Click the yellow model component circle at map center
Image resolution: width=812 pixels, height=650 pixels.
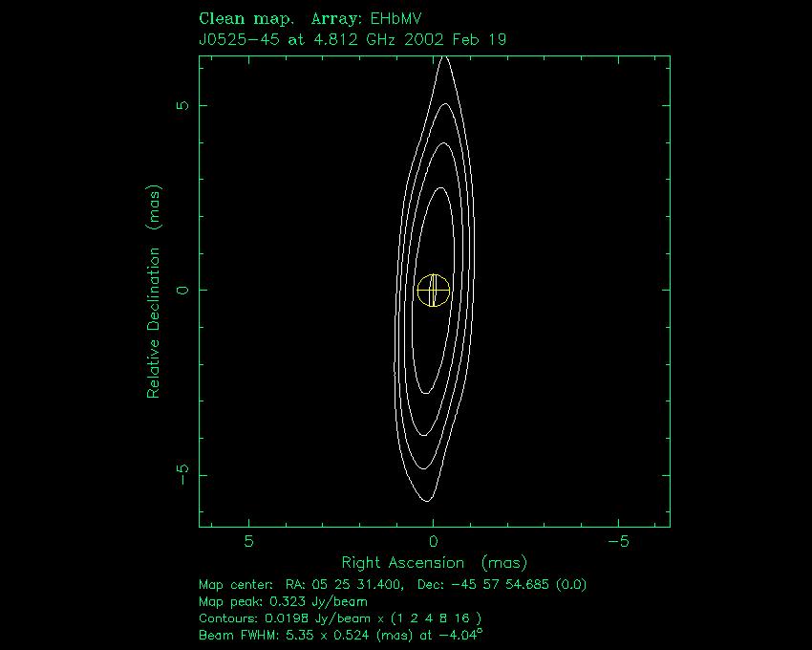coord(434,291)
